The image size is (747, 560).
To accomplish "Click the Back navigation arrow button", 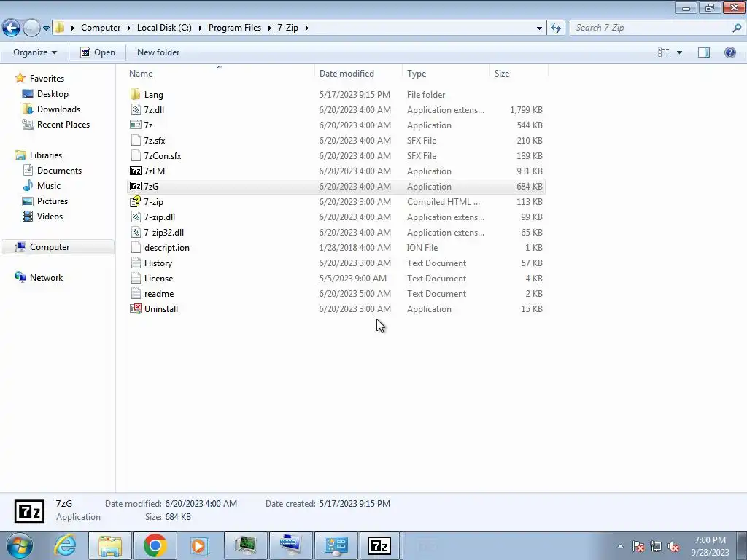I will [x=12, y=28].
